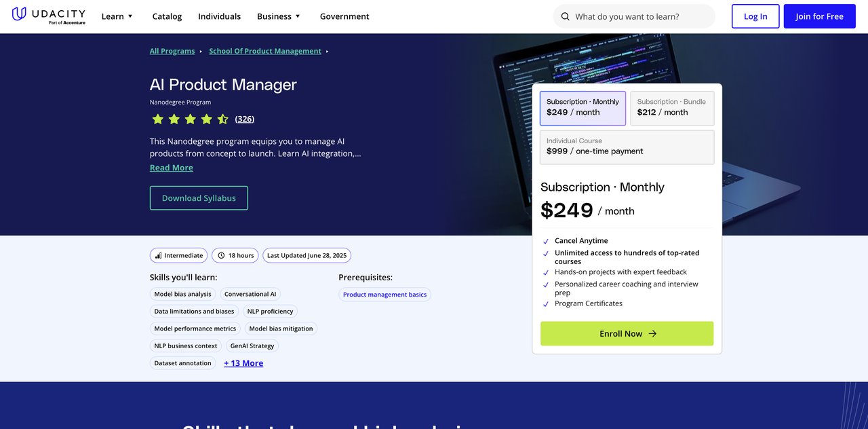Open the (326) reviews link
This screenshot has height=429, width=868.
[245, 119]
